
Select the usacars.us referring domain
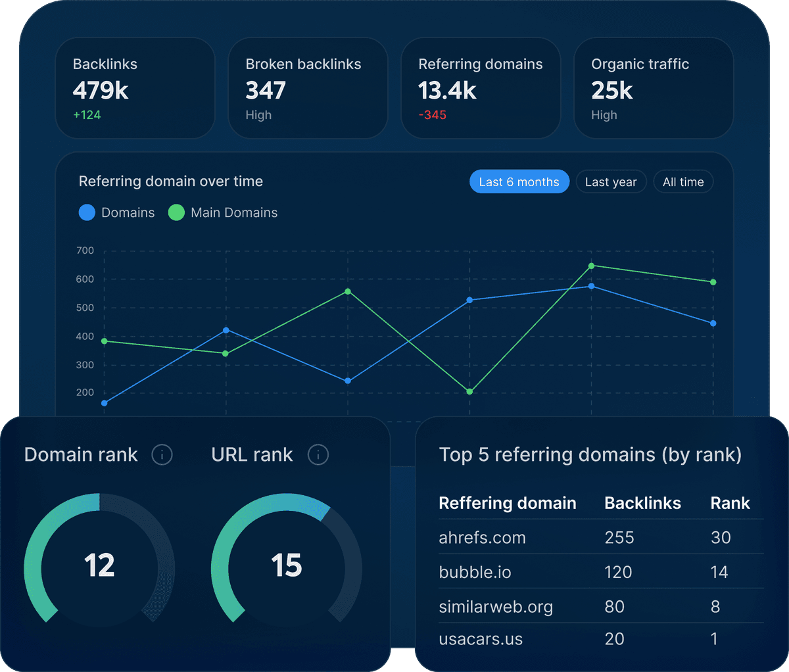click(x=480, y=638)
